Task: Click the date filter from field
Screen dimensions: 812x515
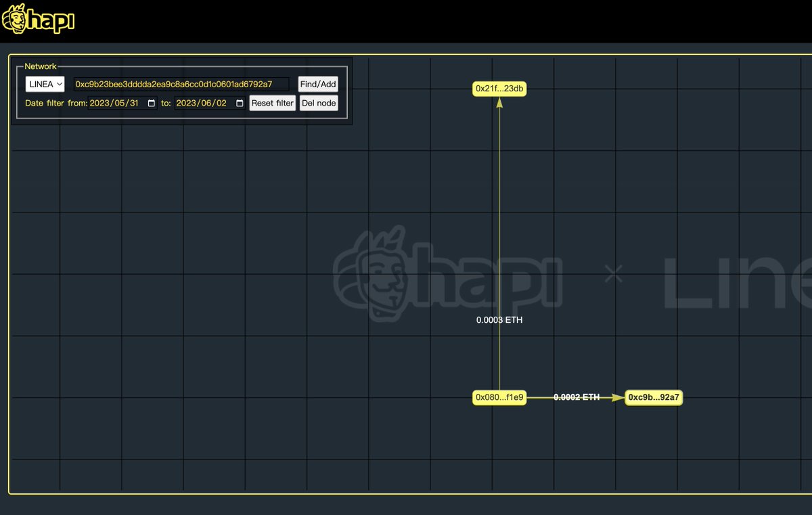Action: pyautogui.click(x=123, y=104)
